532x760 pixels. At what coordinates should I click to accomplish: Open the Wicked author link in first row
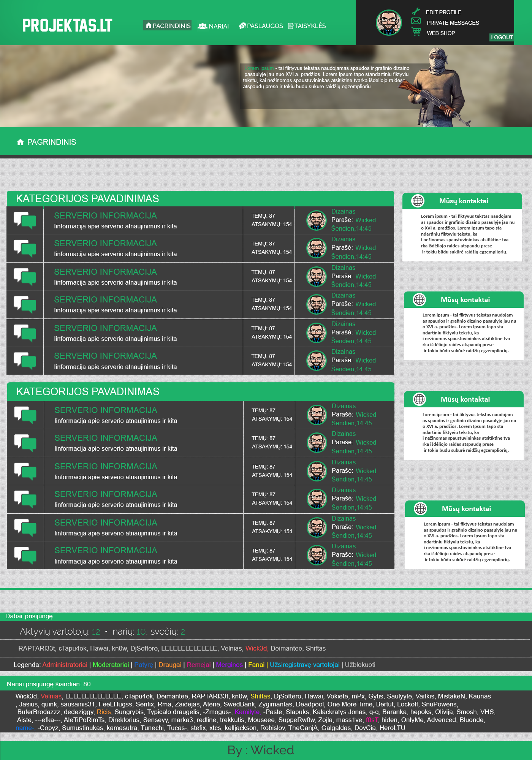(366, 220)
